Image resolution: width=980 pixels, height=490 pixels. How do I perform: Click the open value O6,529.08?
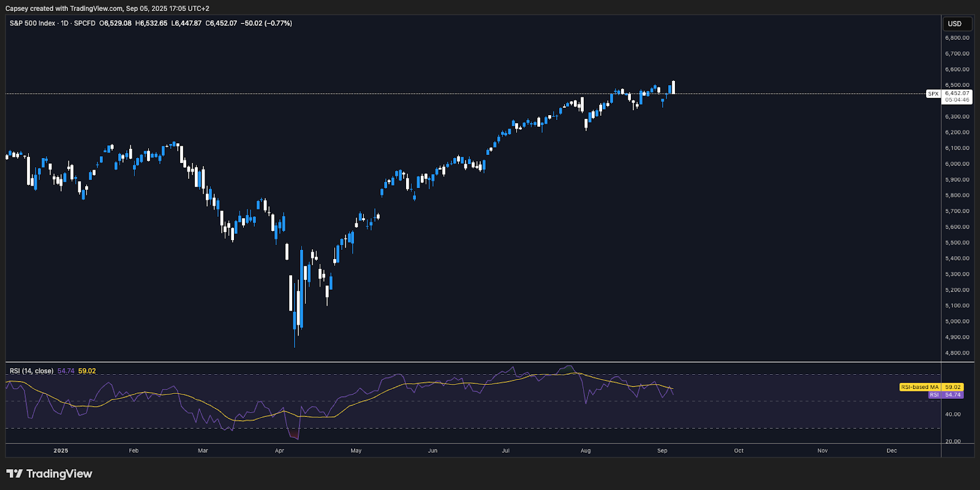click(115, 23)
